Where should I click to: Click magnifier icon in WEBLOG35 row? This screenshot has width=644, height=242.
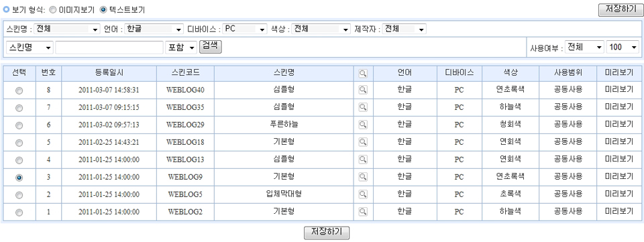click(363, 107)
